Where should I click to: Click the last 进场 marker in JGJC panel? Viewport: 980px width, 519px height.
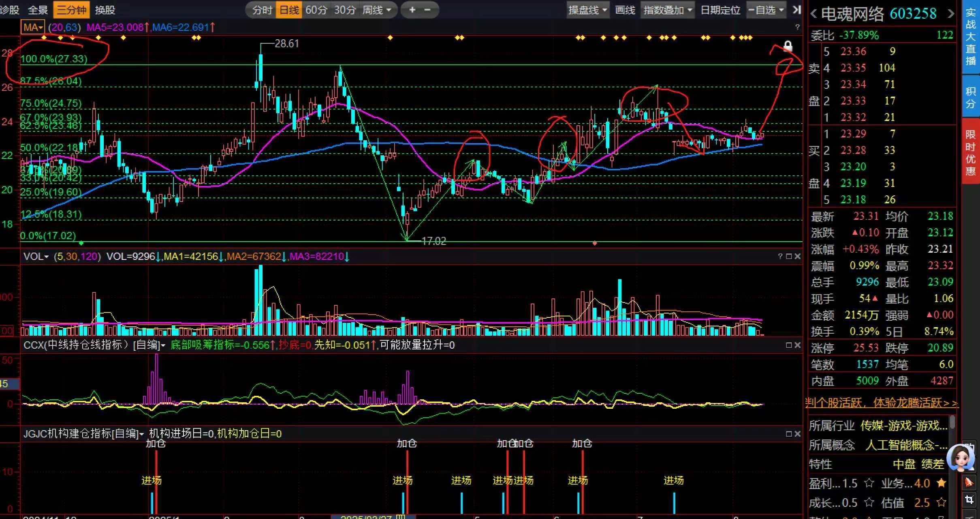(x=674, y=480)
